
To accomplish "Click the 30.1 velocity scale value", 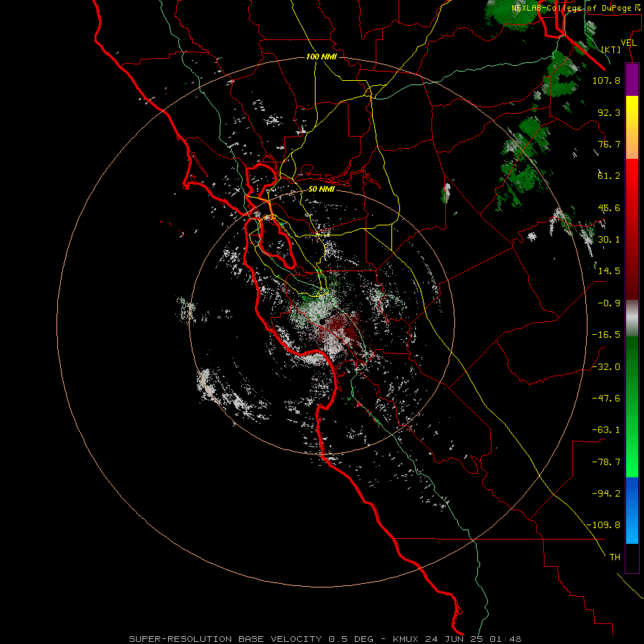I will (609, 239).
